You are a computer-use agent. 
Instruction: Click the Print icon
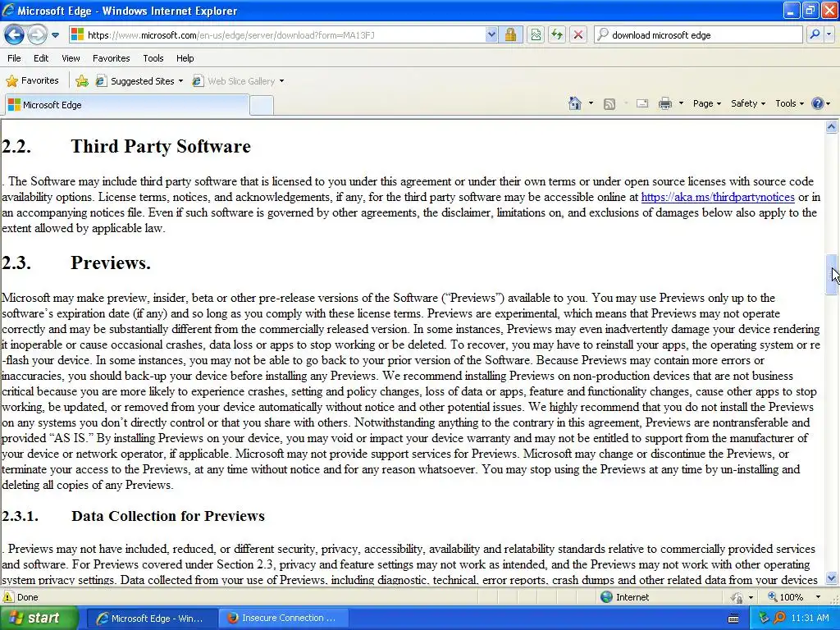(x=664, y=104)
